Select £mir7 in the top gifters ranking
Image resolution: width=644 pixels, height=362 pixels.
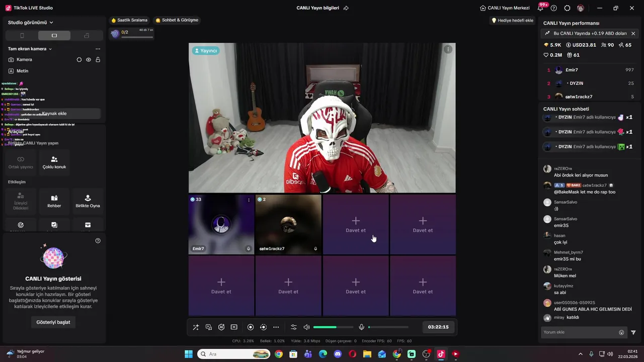[590, 70]
